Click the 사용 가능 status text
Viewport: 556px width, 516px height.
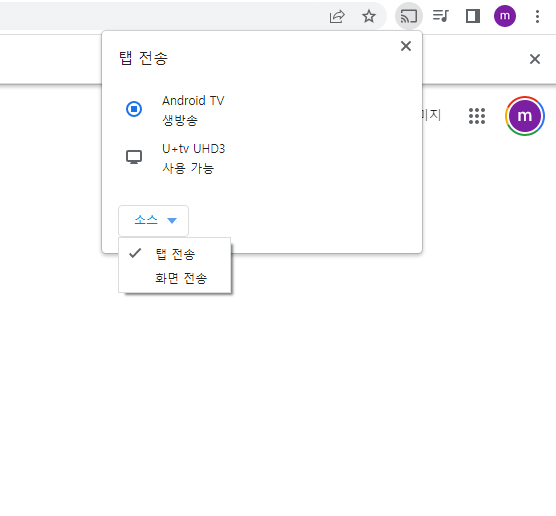click(x=188, y=168)
